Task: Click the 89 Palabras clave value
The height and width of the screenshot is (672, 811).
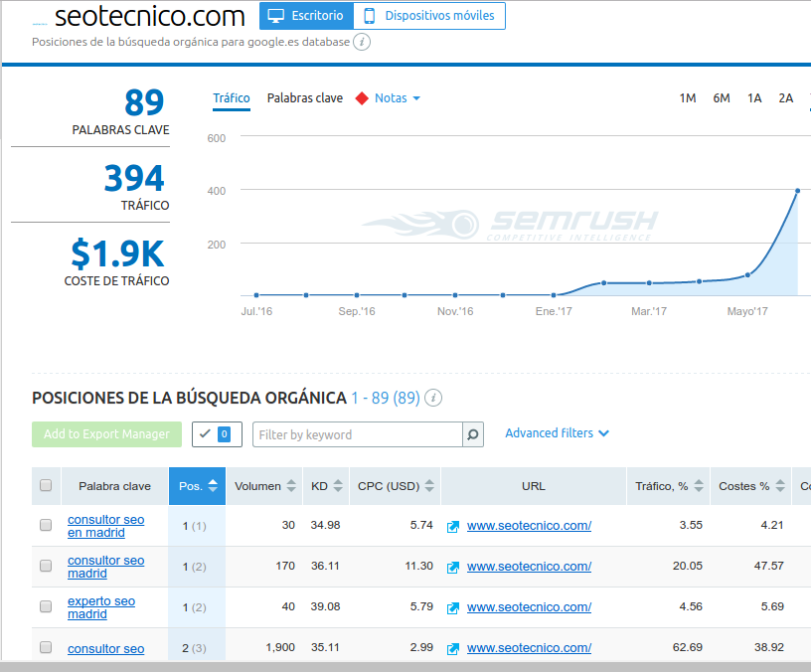Action: pos(144,102)
